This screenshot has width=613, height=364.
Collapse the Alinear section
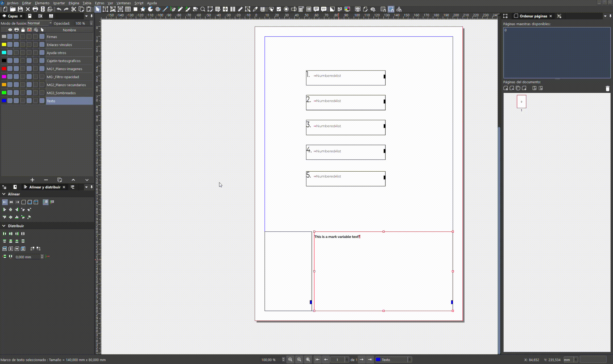click(4, 194)
